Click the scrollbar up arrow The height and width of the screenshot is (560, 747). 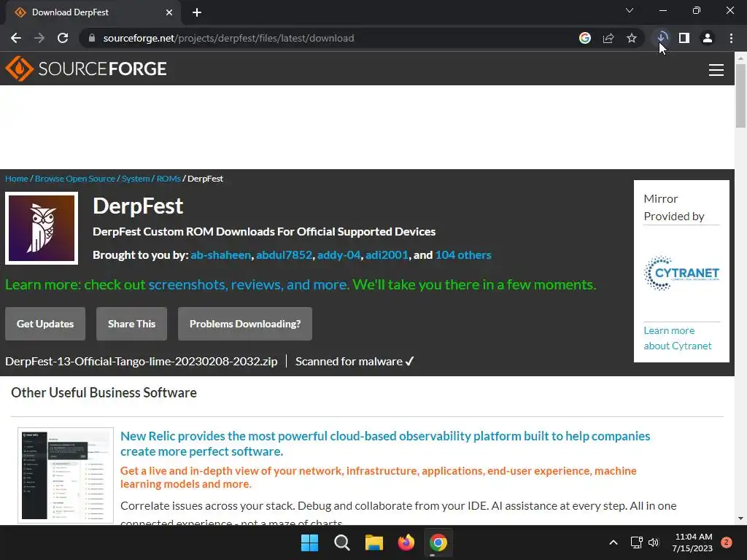pyautogui.click(x=740, y=58)
